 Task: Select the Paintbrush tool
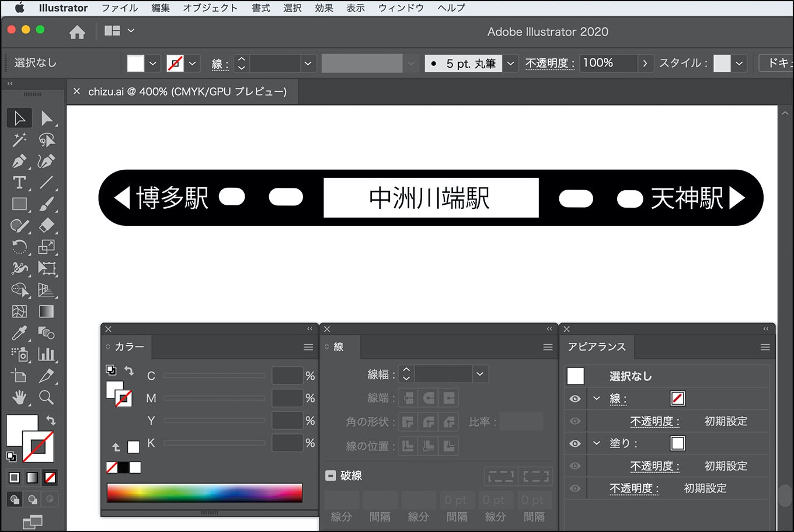47,204
